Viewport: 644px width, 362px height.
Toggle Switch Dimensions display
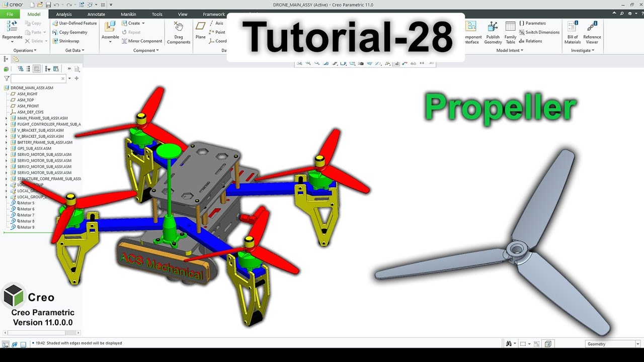click(x=539, y=32)
